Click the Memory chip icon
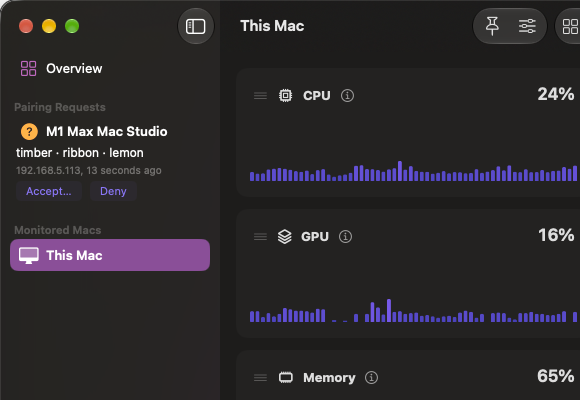 (286, 377)
